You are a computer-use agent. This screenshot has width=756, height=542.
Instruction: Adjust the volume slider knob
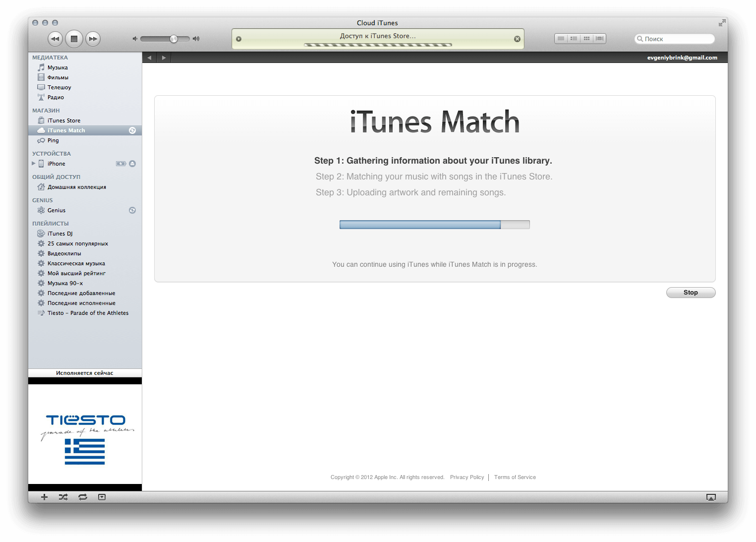pyautogui.click(x=174, y=39)
